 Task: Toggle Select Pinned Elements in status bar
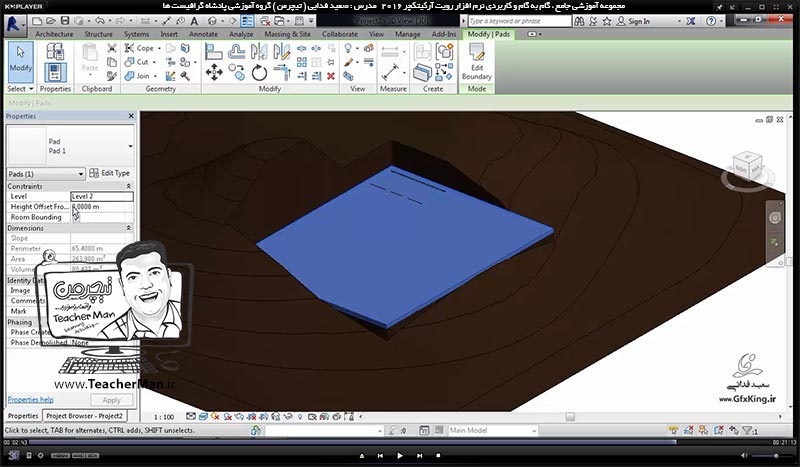coord(704,430)
